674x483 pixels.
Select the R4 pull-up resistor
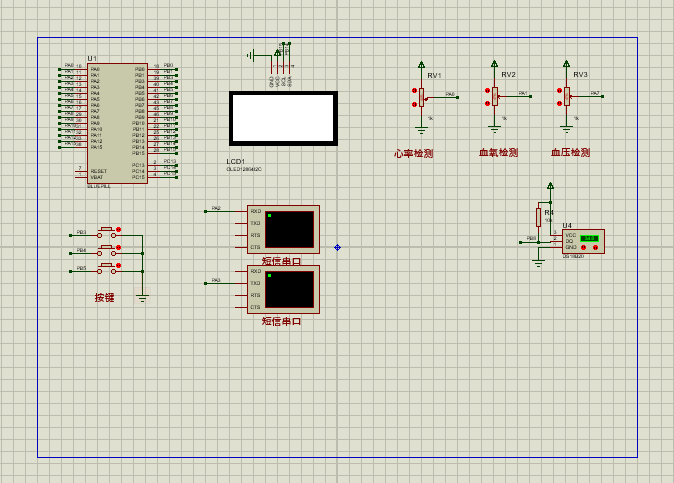pyautogui.click(x=538, y=217)
